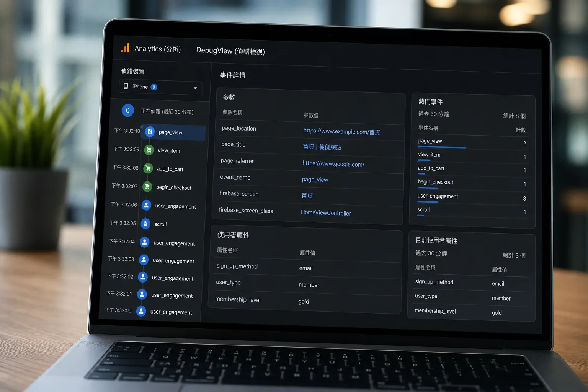The image size is (588, 392).
Task: Click the 事件詳情 heading
Action: [233, 75]
